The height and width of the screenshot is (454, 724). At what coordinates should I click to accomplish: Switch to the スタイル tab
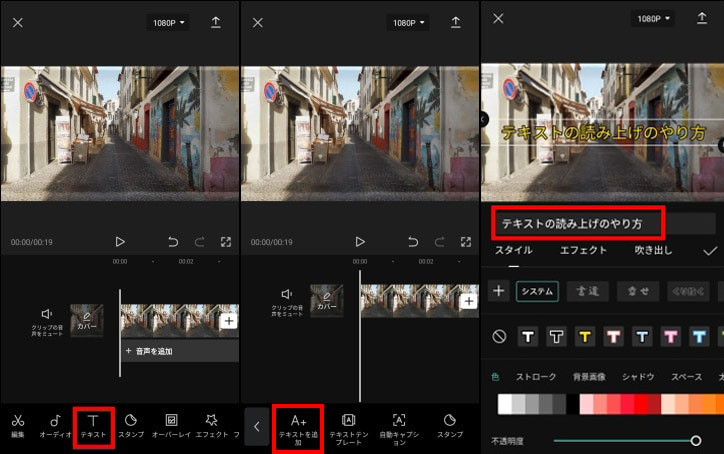(514, 251)
